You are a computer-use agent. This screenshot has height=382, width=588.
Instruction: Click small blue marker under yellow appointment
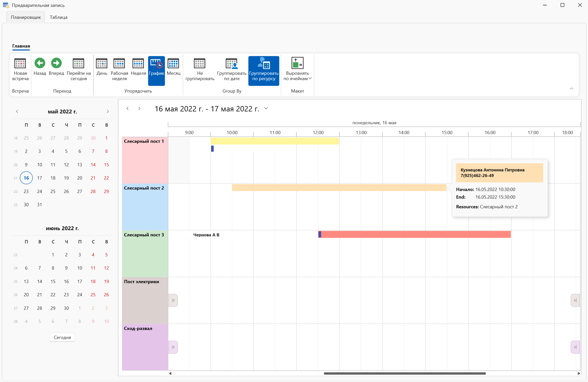tap(212, 149)
